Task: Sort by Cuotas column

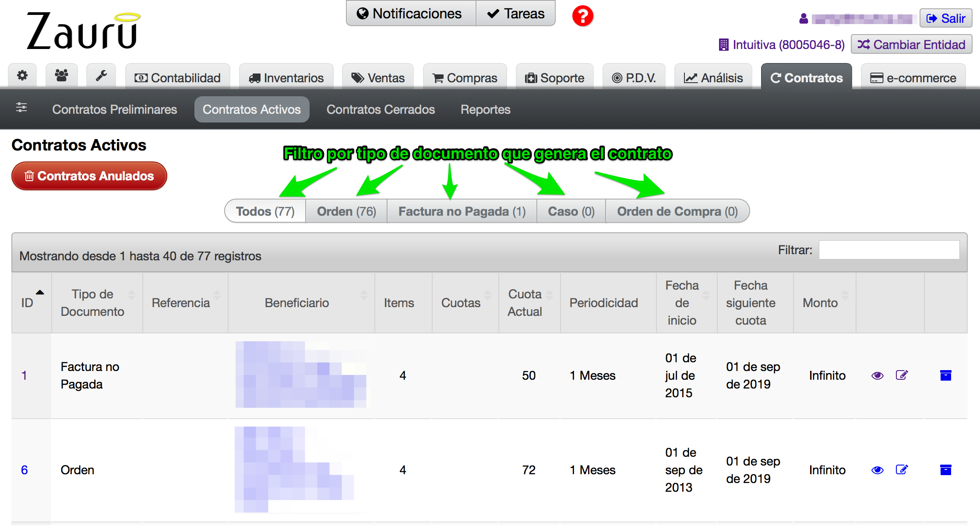Action: [465, 303]
